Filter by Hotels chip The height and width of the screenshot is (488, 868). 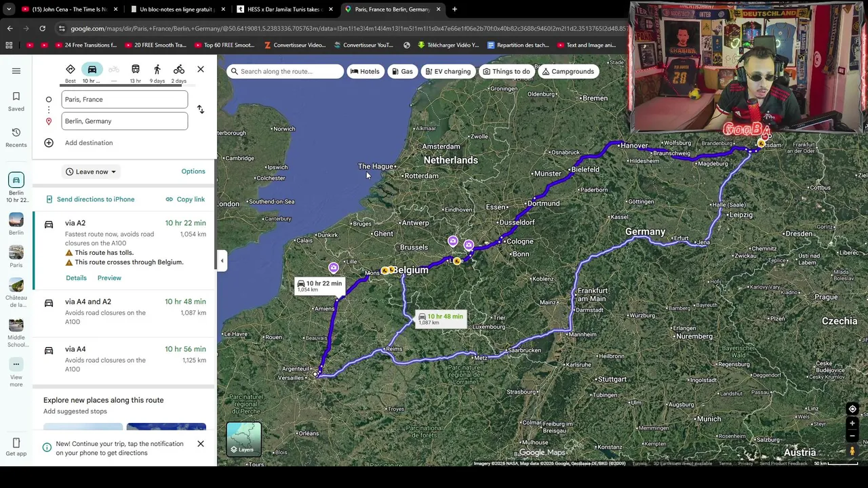click(365, 71)
